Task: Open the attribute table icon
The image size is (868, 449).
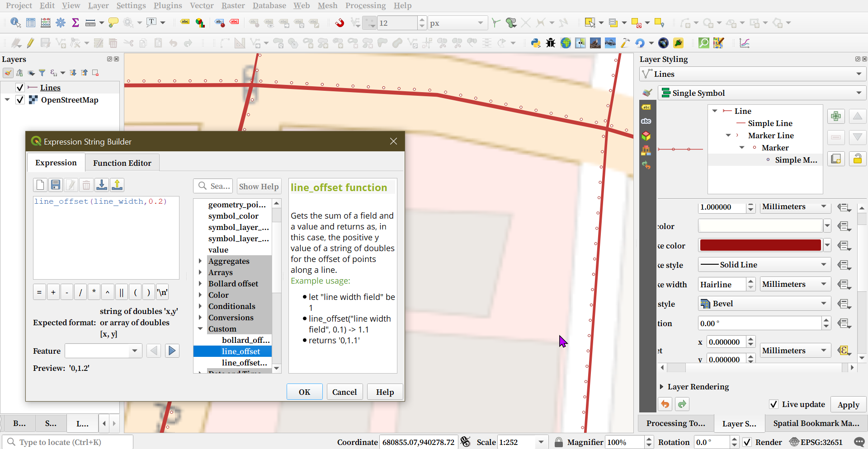Action: coord(31,23)
